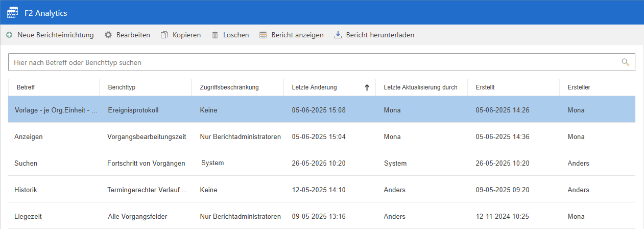Click the magnifier icon in search box
This screenshot has width=644, height=229.
[x=625, y=62]
